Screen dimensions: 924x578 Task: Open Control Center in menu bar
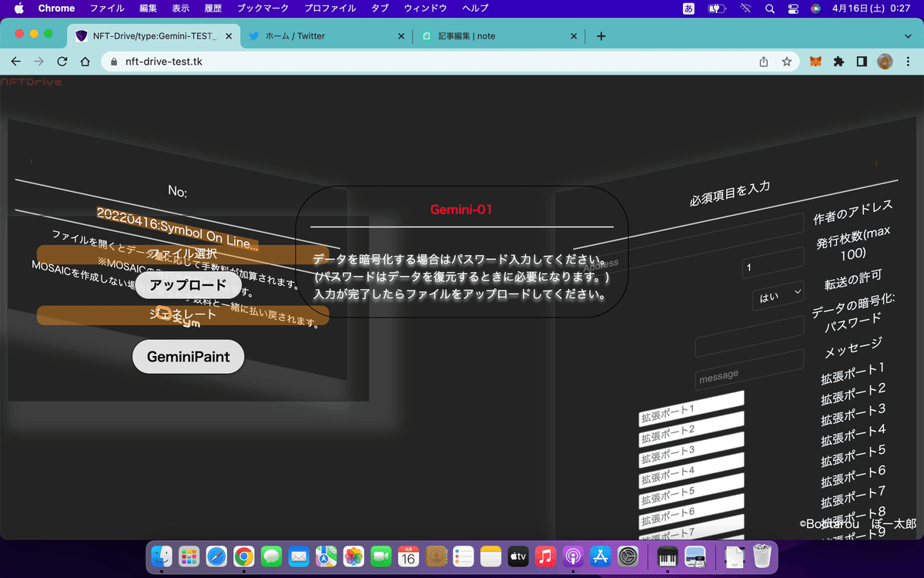(x=793, y=8)
